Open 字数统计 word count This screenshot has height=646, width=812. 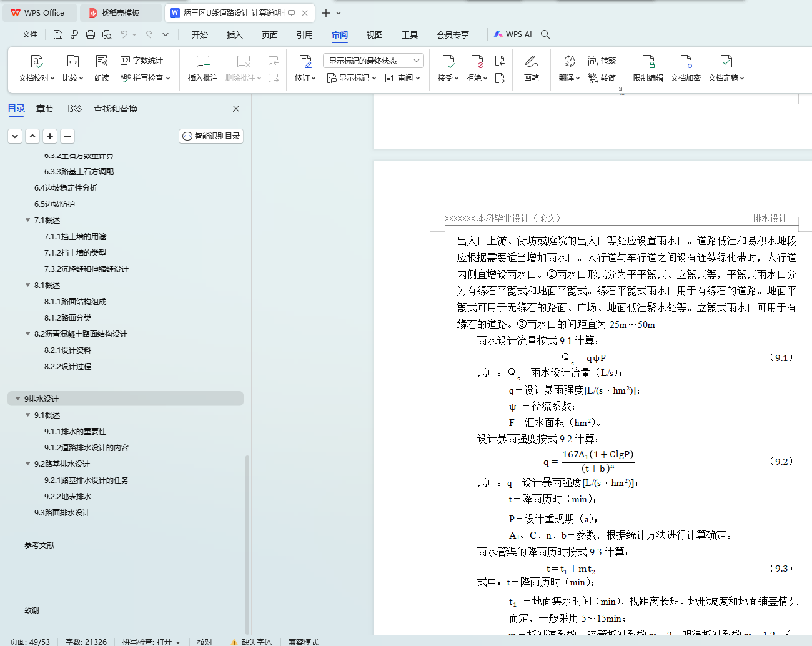[142, 61]
